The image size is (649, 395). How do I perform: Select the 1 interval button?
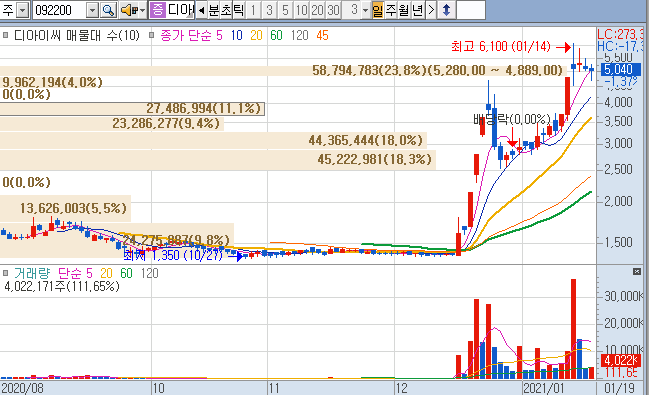(253, 10)
